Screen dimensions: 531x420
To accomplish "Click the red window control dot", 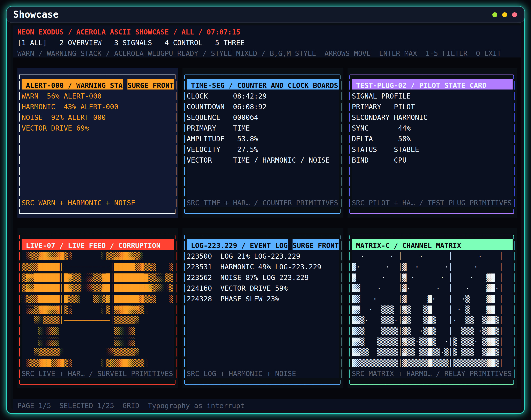I will [x=514, y=15].
